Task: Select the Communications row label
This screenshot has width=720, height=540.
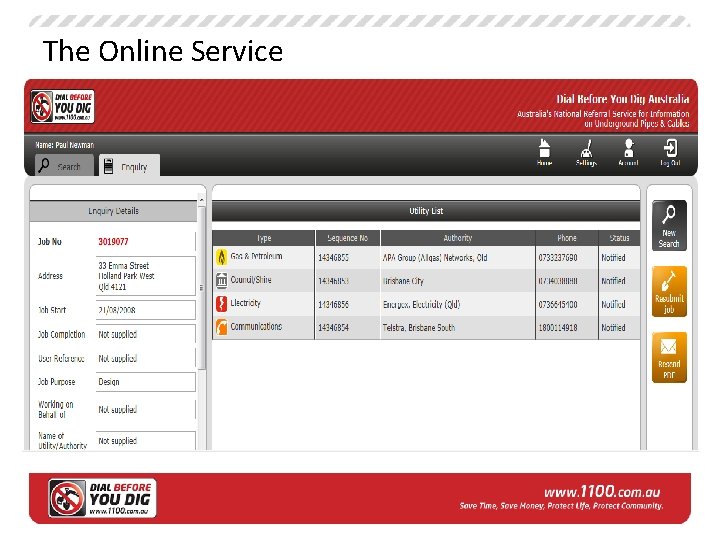Action: 256,326
